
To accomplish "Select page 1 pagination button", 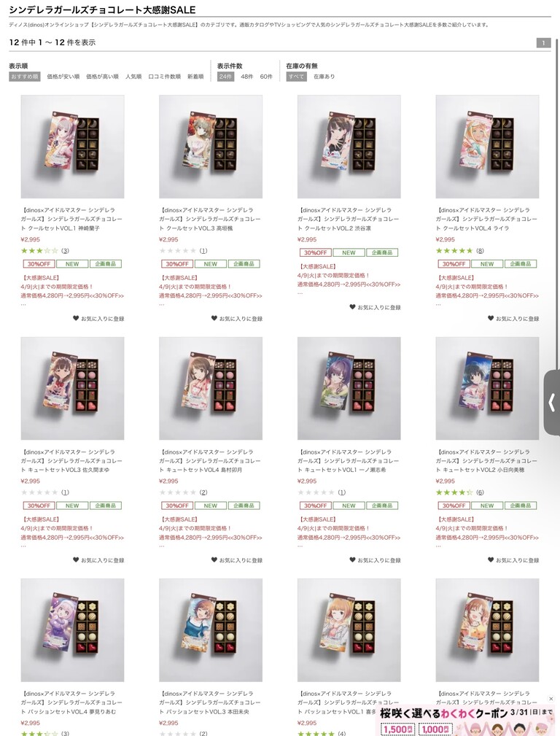I will [x=543, y=43].
